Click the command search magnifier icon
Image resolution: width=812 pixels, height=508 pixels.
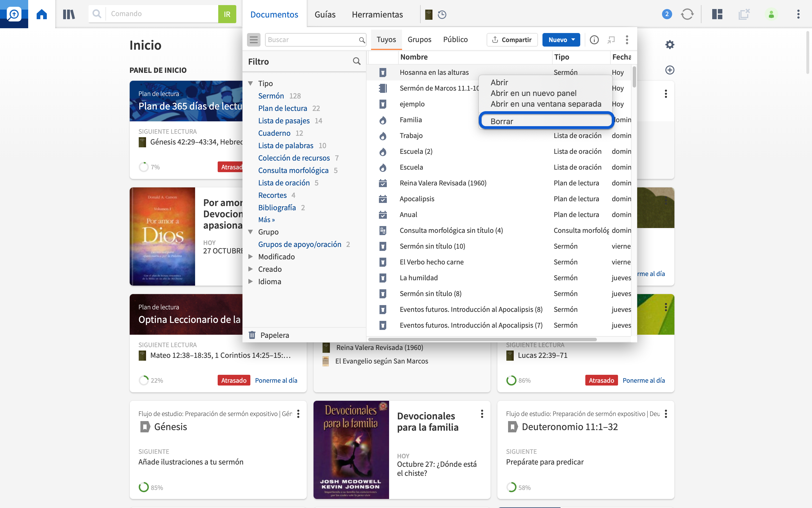coord(97,14)
